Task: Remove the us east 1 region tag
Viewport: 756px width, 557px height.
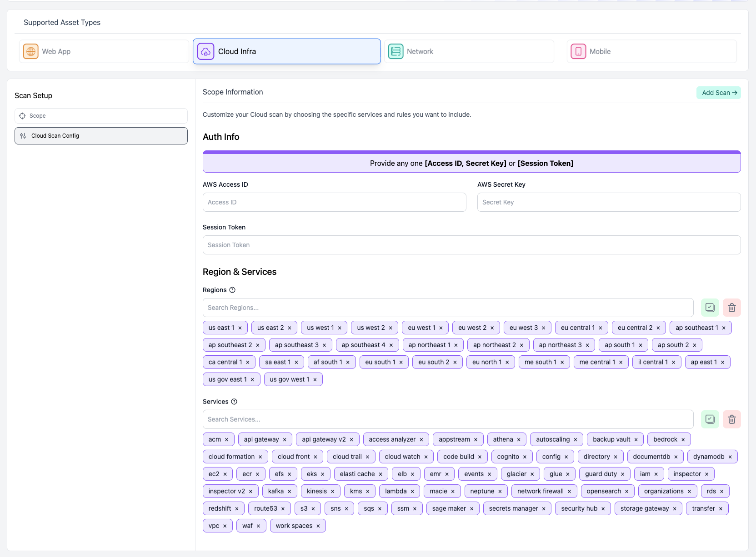Action: [240, 328]
